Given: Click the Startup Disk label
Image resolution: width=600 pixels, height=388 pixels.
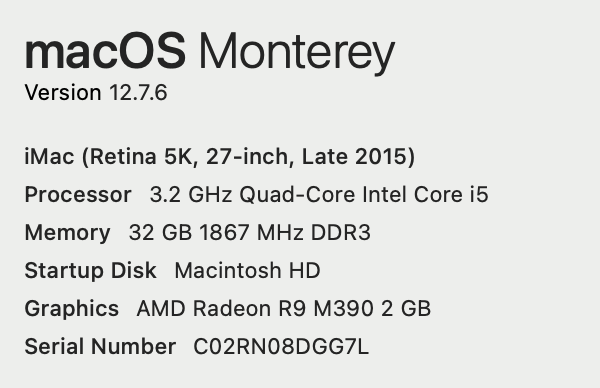Looking at the screenshot, I should pos(90,271).
